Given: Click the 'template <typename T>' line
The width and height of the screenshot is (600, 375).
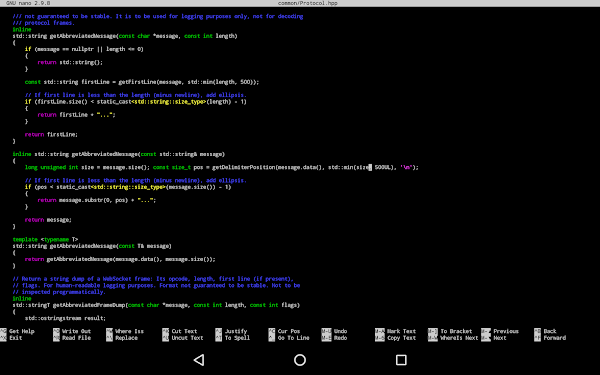Looking at the screenshot, I should (x=45, y=240).
